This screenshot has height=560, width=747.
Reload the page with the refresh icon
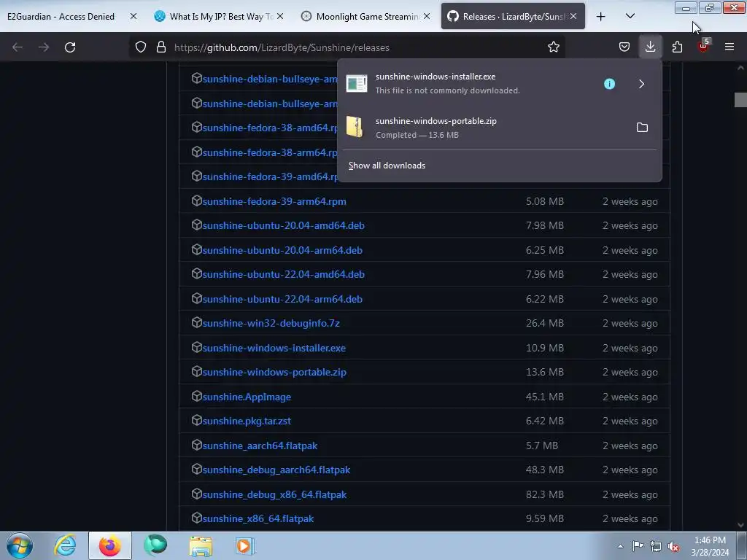pyautogui.click(x=70, y=47)
